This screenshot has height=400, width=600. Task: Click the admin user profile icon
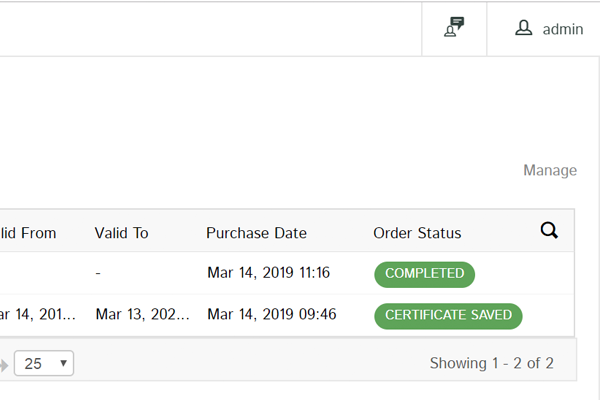pyautogui.click(x=523, y=28)
